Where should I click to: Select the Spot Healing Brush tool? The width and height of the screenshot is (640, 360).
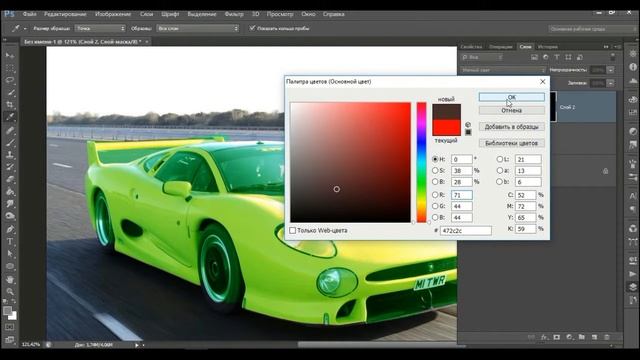10,131
